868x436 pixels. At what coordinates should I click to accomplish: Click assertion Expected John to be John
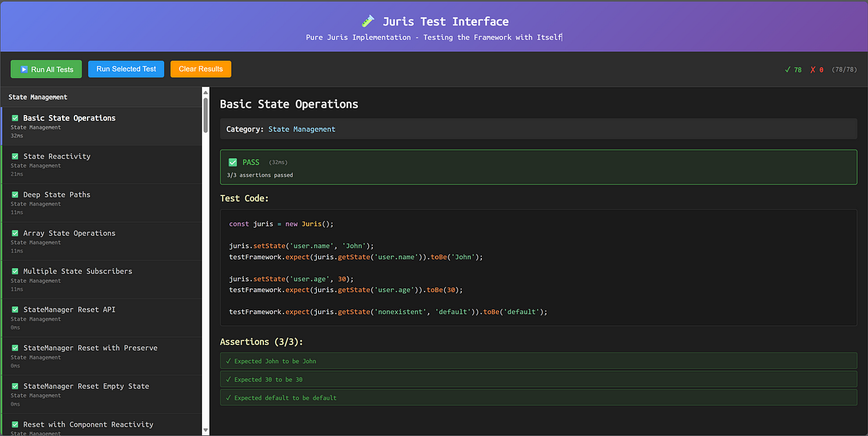[538, 361]
